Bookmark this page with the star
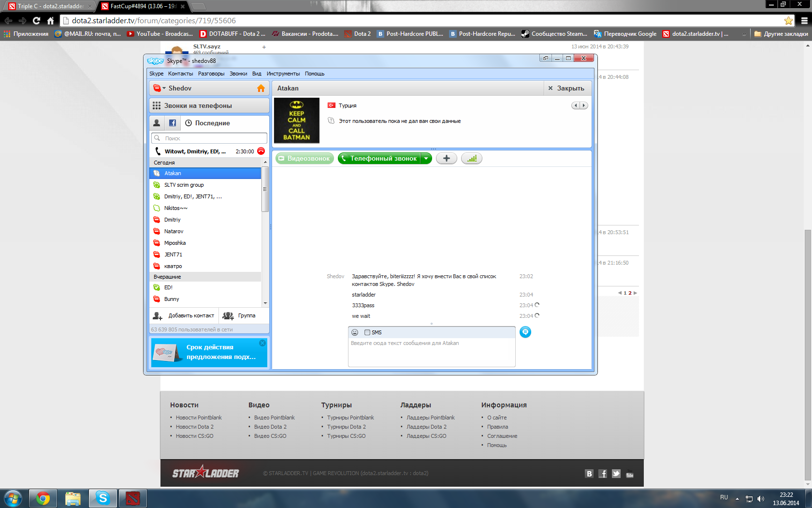This screenshot has width=812, height=508. (x=788, y=21)
